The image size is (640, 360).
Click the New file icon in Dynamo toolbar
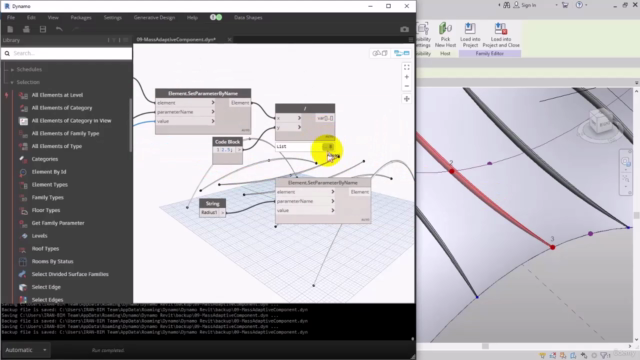[x=10, y=29]
